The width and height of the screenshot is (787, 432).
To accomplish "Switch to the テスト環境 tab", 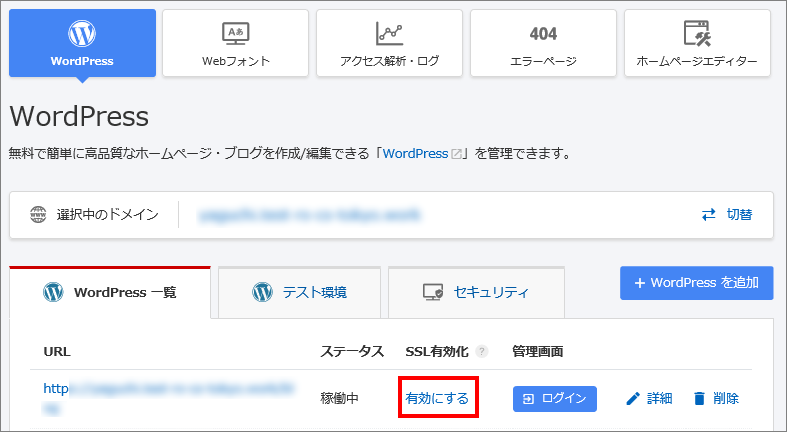I will tap(299, 292).
